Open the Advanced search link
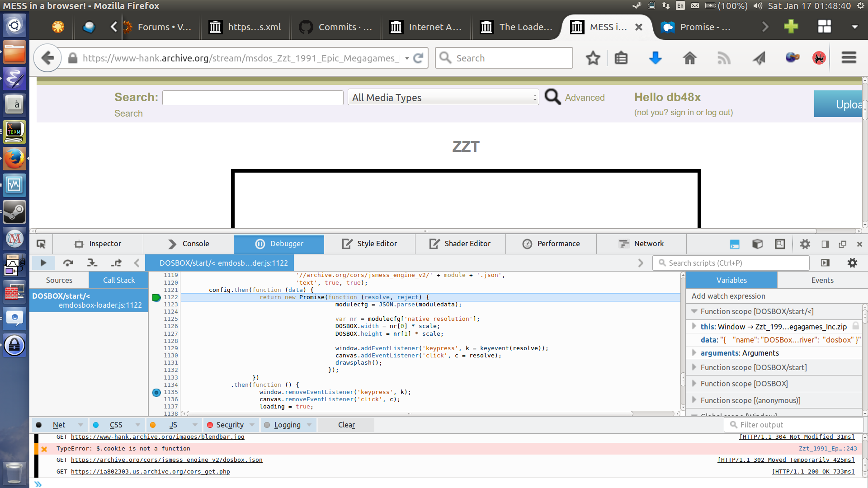This screenshot has height=488, width=868. [x=585, y=98]
